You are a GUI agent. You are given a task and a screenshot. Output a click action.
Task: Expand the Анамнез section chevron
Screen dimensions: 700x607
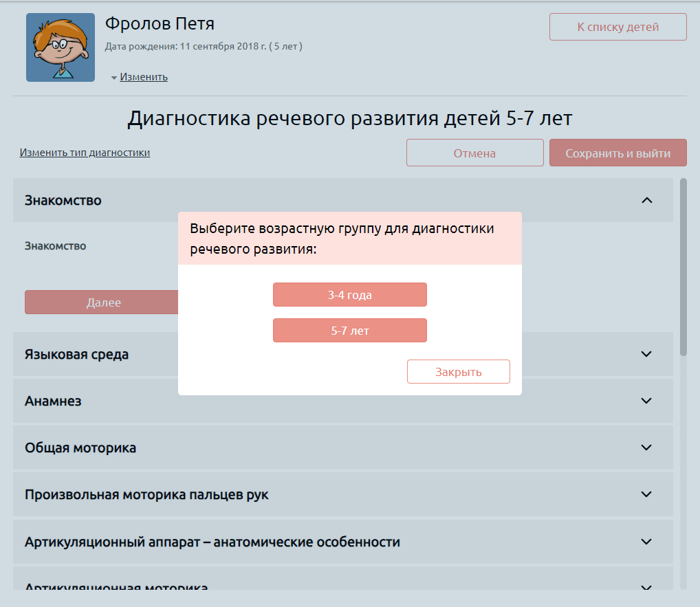coord(646,401)
